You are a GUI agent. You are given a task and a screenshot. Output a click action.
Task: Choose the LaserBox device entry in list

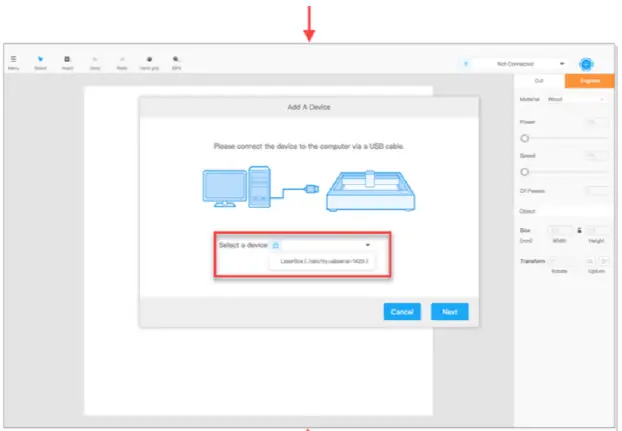(x=322, y=261)
